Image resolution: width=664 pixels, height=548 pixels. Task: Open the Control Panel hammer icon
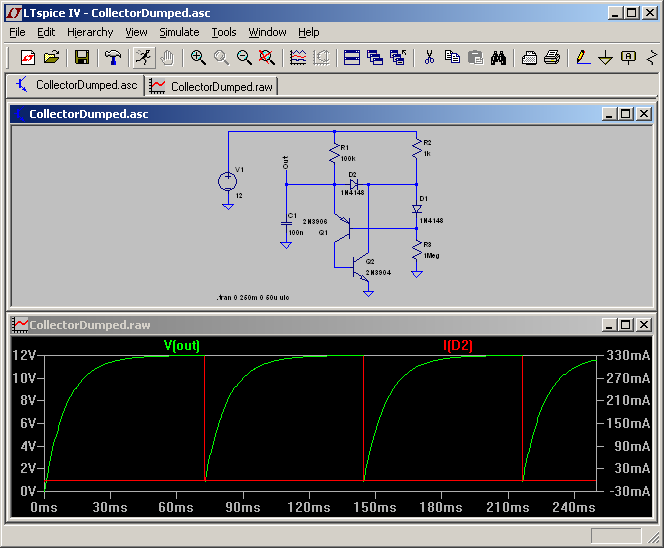click(x=113, y=57)
